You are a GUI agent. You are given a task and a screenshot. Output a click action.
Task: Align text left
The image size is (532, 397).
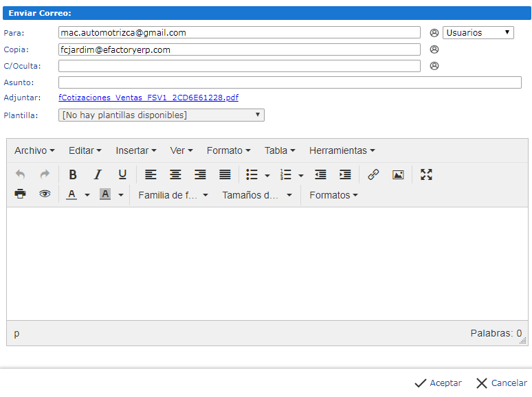pos(151,174)
